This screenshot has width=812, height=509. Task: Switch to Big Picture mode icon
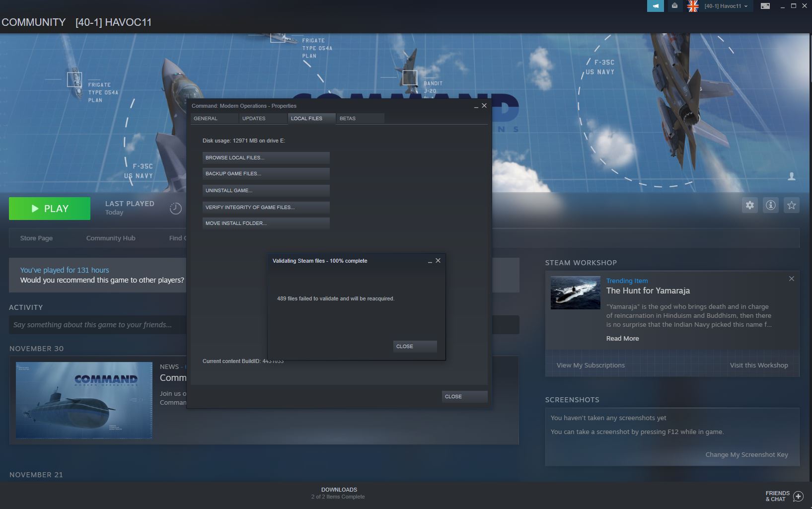coord(765,6)
